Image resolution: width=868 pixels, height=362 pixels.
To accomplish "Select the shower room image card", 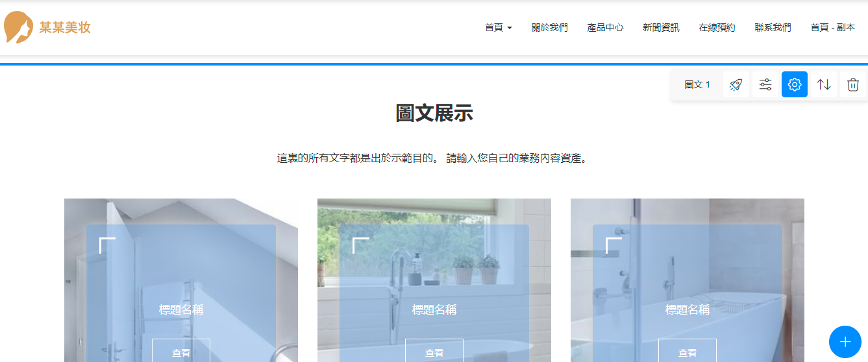I will (x=181, y=280).
